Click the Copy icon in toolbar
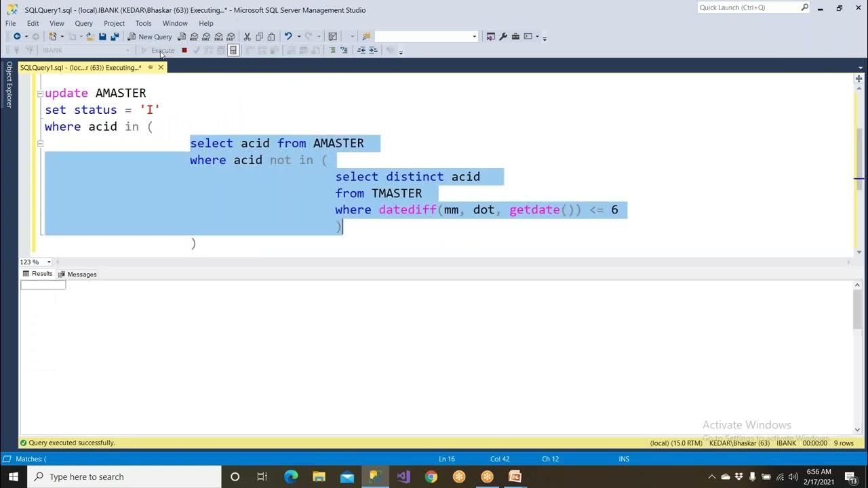The image size is (868, 488). (259, 37)
